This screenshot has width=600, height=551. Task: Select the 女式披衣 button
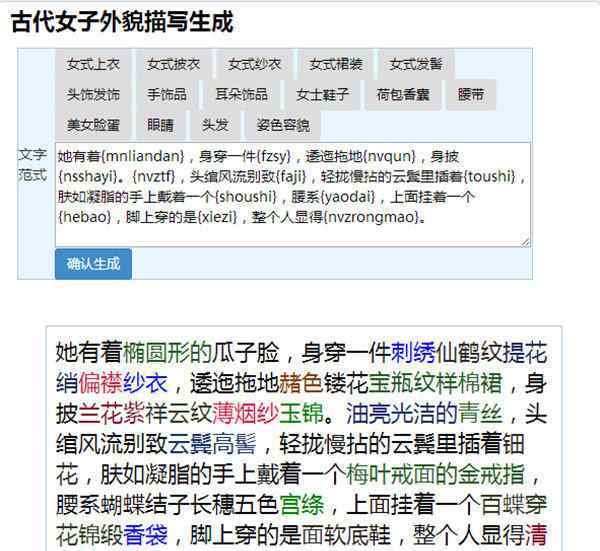coord(174,64)
